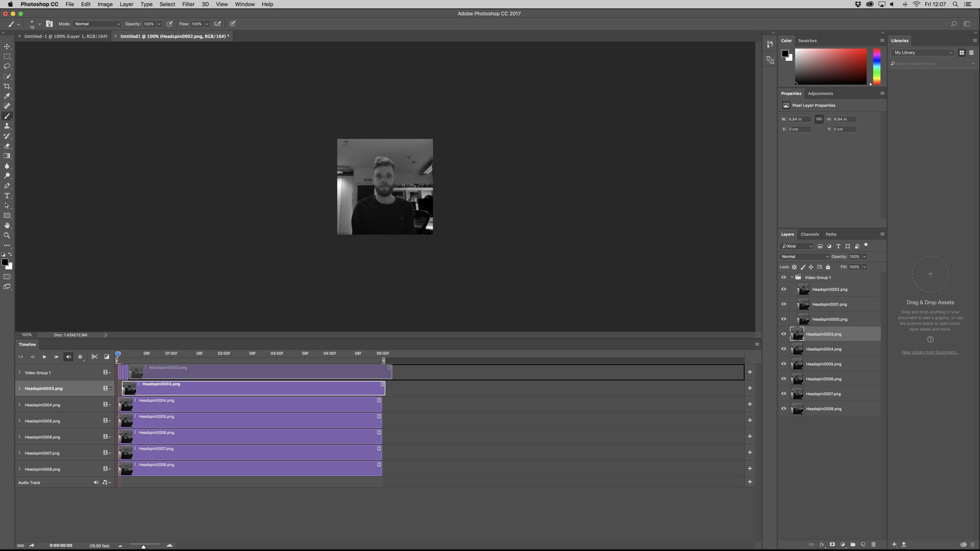The image size is (980, 551).
Task: Hide the Headspin0002.png layer
Action: coord(784,289)
